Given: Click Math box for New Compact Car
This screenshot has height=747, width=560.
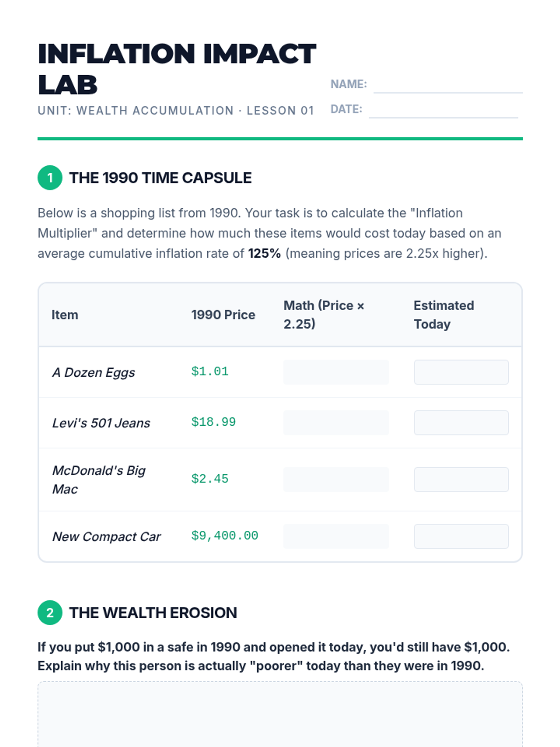Looking at the screenshot, I should click(336, 536).
